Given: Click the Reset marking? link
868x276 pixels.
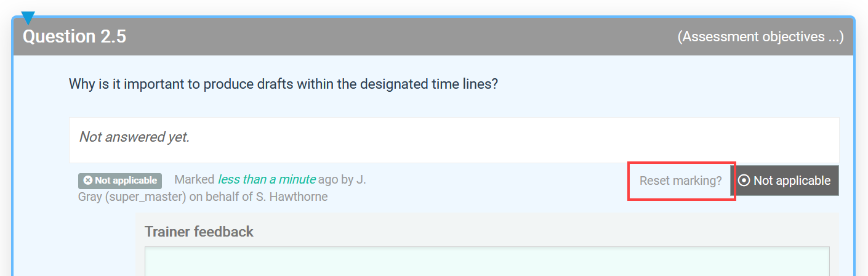Looking at the screenshot, I should pos(680,181).
